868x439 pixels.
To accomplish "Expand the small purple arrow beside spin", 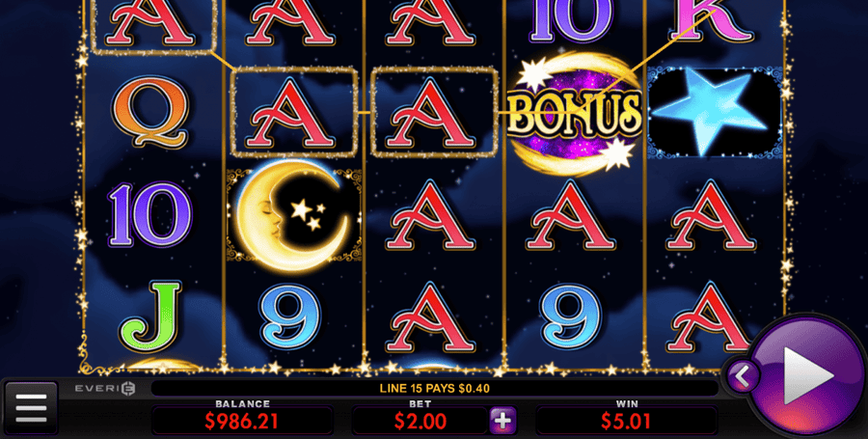I will click(743, 376).
